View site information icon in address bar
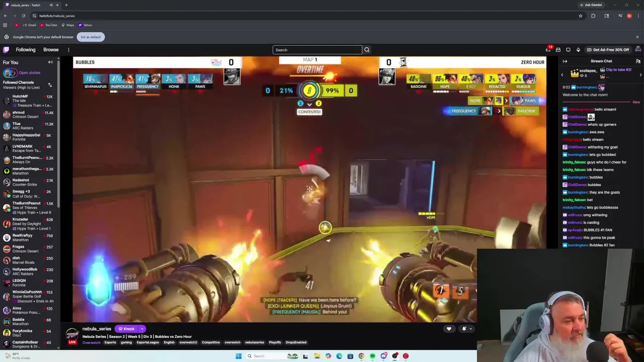This screenshot has height=362, width=644. [x=34, y=16]
